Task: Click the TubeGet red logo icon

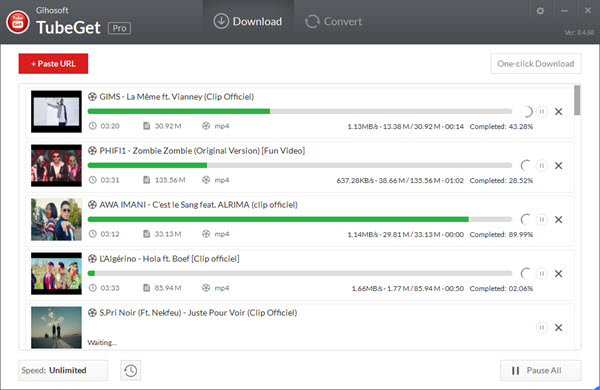Action: coord(18,22)
